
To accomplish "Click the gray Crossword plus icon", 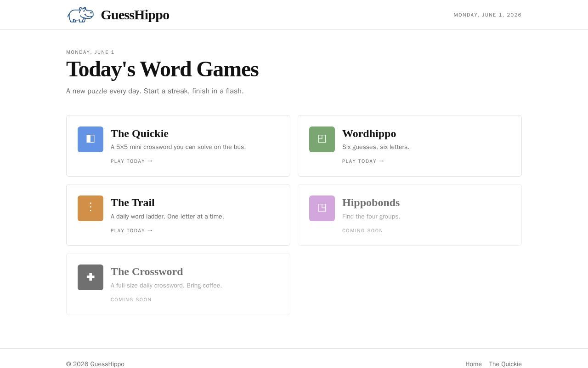I will click(90, 277).
